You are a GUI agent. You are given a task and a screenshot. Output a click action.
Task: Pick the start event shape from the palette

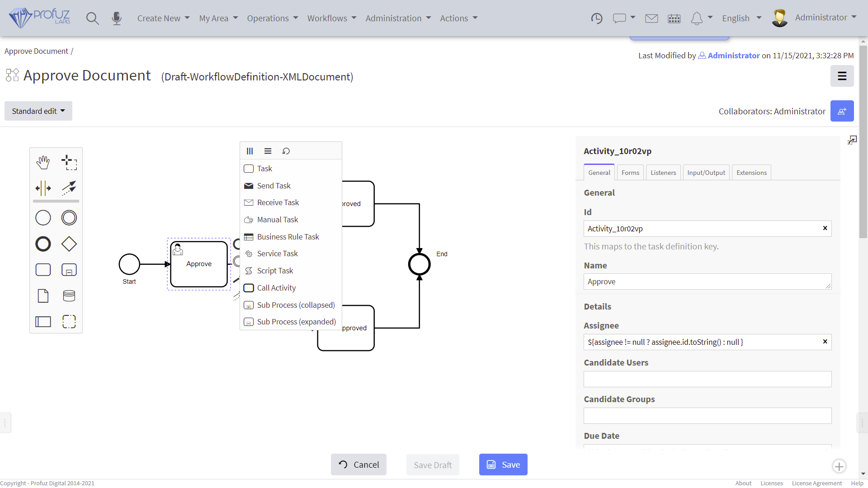click(43, 218)
